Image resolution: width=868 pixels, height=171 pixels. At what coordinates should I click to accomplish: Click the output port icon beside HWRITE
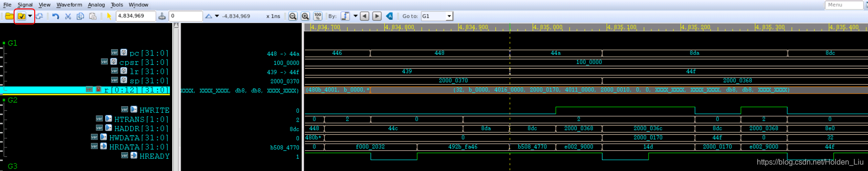click(x=134, y=109)
